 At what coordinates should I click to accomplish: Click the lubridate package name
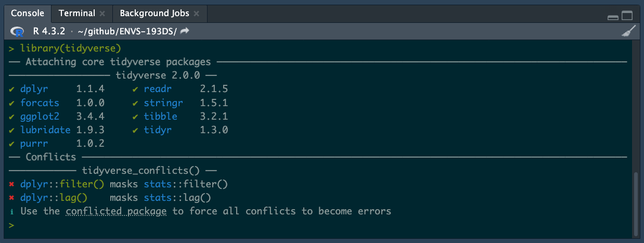[45, 130]
